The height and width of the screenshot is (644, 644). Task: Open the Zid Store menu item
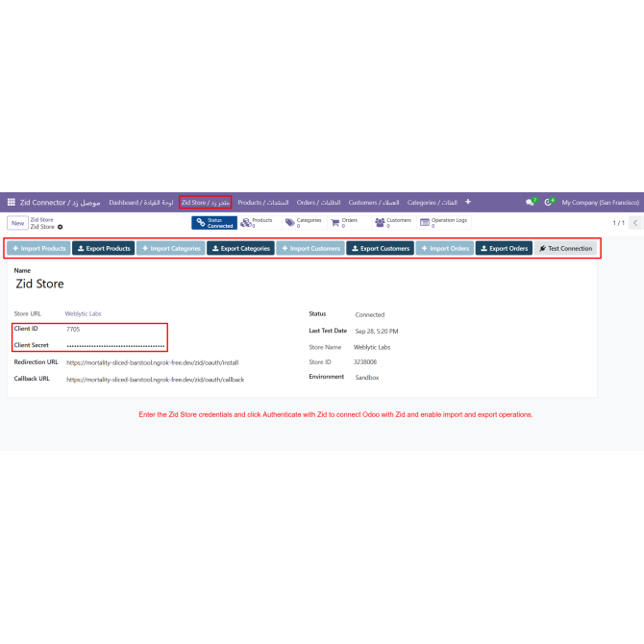coord(206,203)
